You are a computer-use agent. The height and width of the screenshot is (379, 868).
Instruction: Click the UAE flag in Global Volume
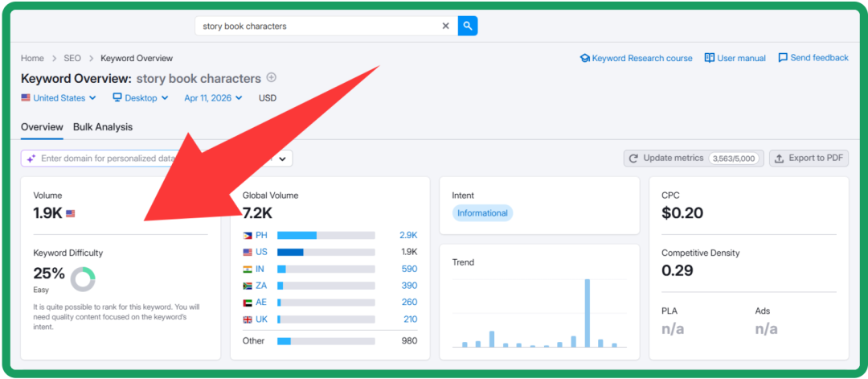pyautogui.click(x=248, y=303)
